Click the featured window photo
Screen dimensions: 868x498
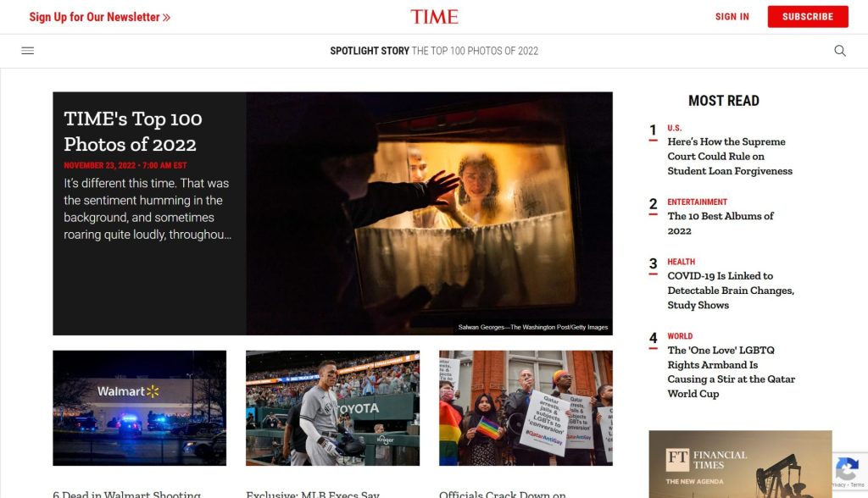(x=430, y=213)
